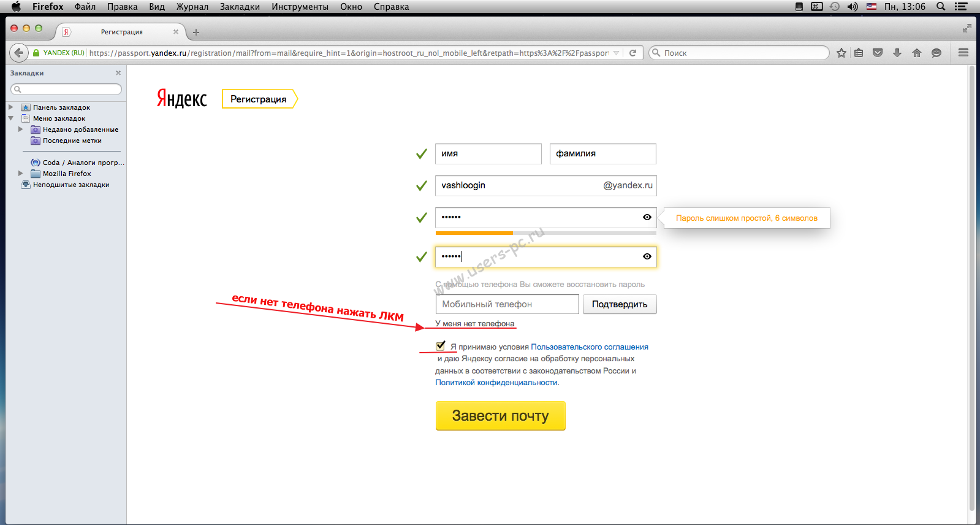The height and width of the screenshot is (525, 980).
Task: Open Пользовательского соглашения link
Action: pos(590,347)
